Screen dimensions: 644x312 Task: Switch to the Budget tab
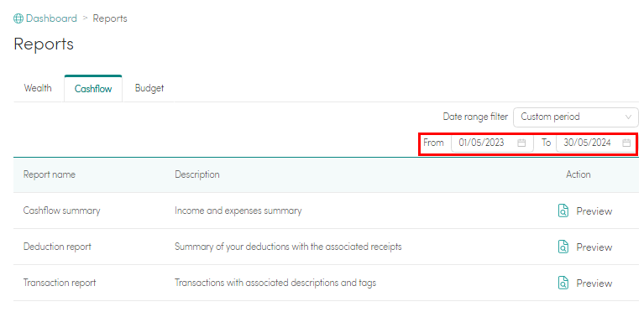click(149, 88)
